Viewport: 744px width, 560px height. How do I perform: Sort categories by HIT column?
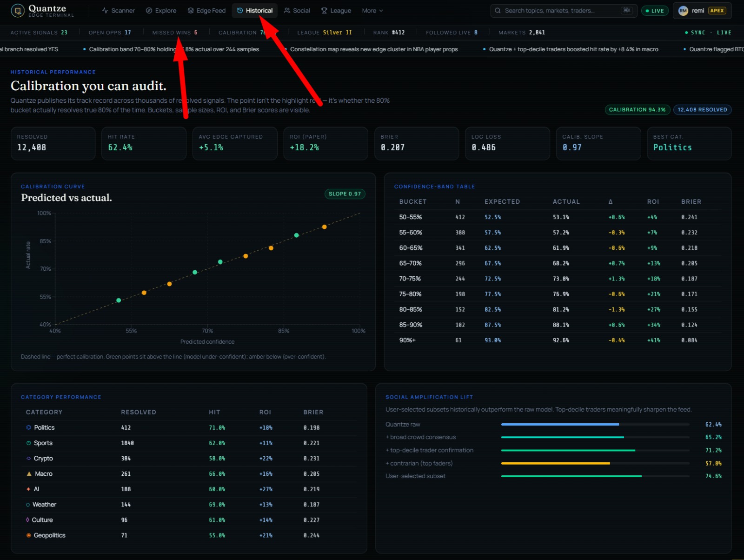tap(214, 413)
